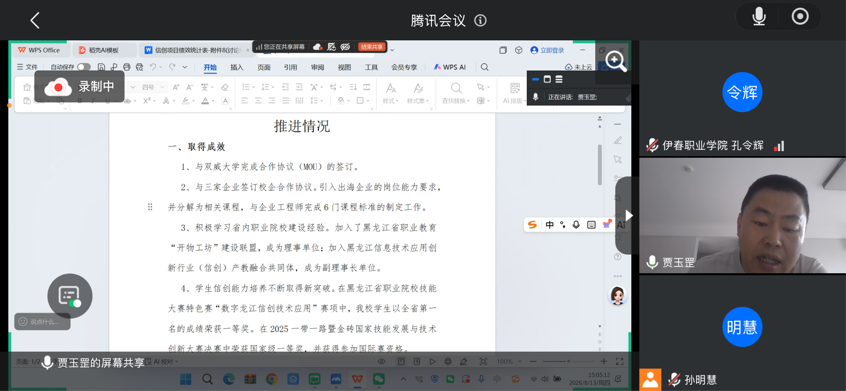
Task: Click the Sogou IME soft keyboard icon
Action: click(591, 225)
